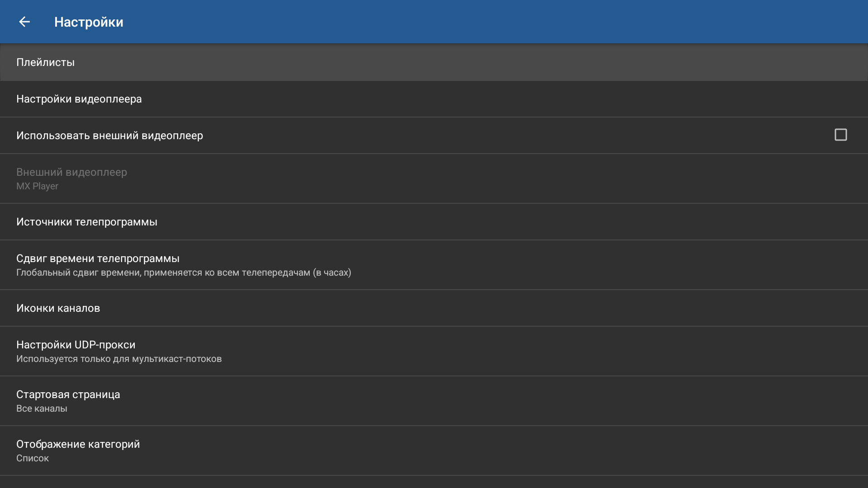Tick the external video player checkbox
The image size is (868, 488).
click(x=840, y=135)
